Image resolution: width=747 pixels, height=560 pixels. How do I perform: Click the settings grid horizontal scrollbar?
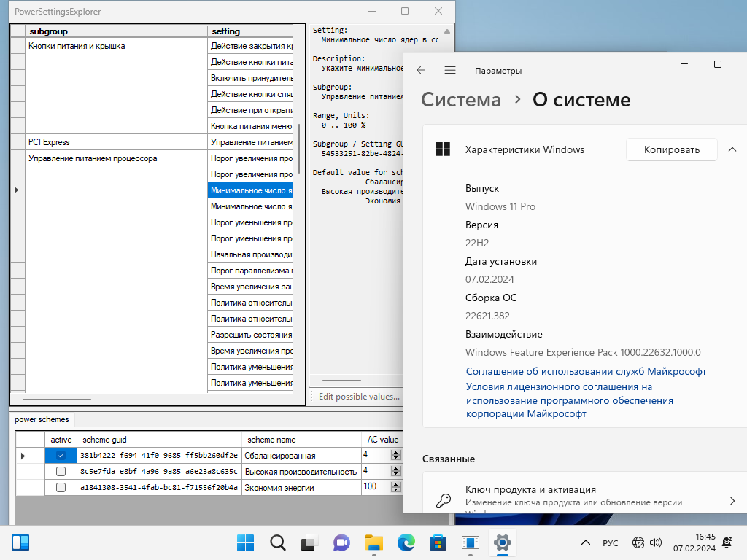[x=57, y=400]
